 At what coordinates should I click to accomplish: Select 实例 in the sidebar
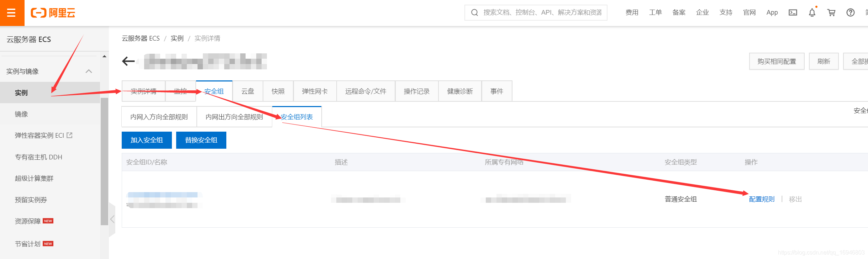click(50, 92)
